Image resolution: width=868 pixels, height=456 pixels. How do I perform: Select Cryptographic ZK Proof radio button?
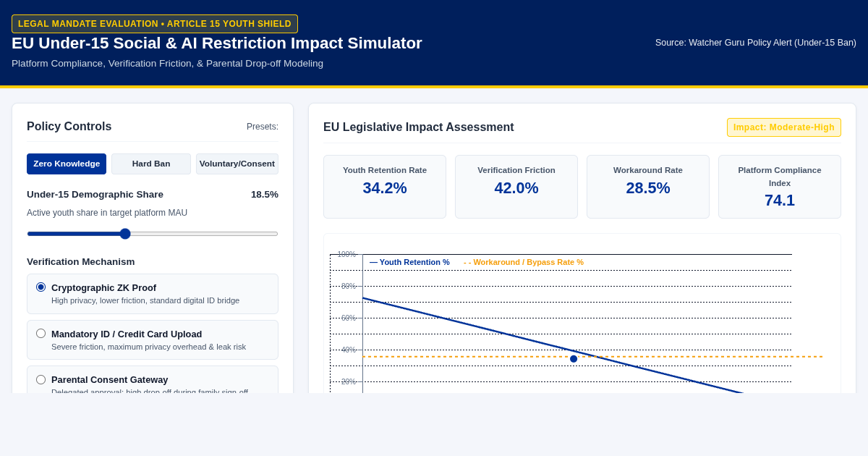41,287
